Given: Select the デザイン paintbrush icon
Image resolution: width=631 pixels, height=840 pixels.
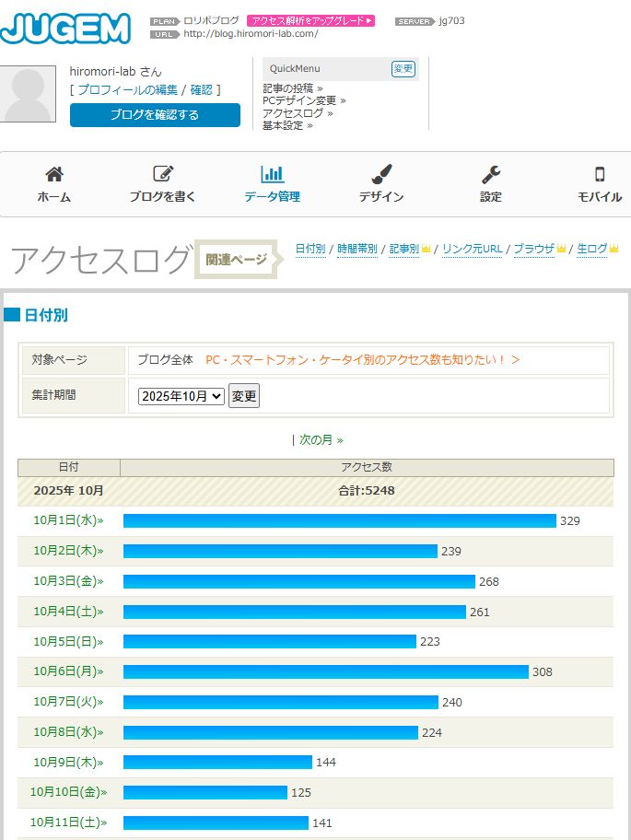Looking at the screenshot, I should pos(381,175).
